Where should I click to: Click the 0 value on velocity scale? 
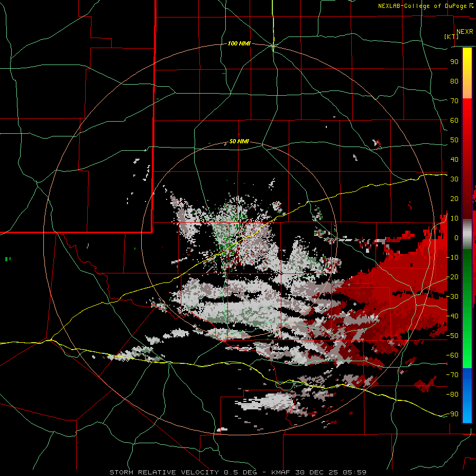coord(456,238)
